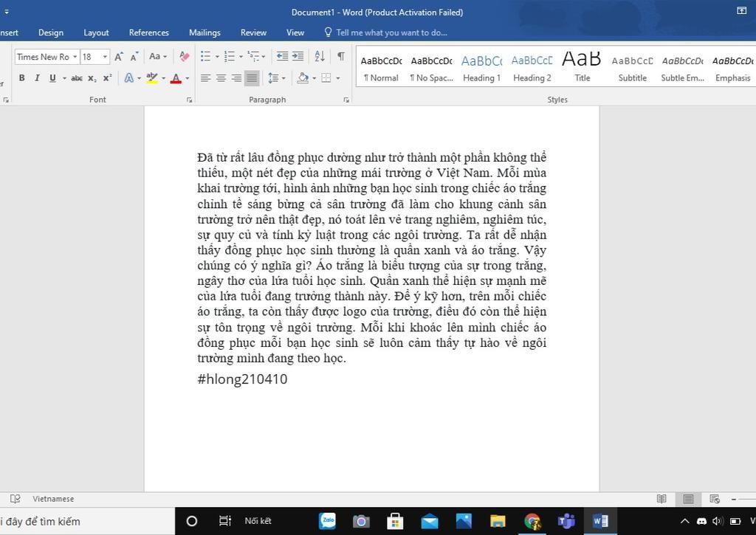This screenshot has width=756, height=535.
Task: Click the Windows taskbar search box
Action: [87, 521]
